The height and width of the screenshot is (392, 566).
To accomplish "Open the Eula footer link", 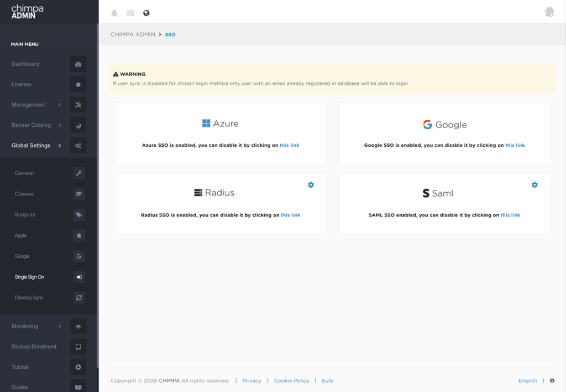I will 327,380.
